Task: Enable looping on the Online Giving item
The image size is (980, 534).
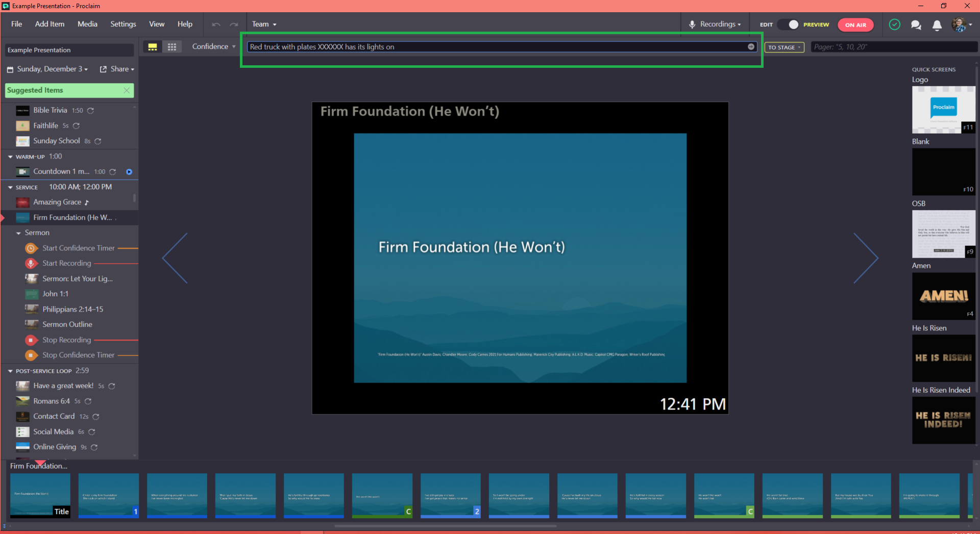Action: (94, 447)
